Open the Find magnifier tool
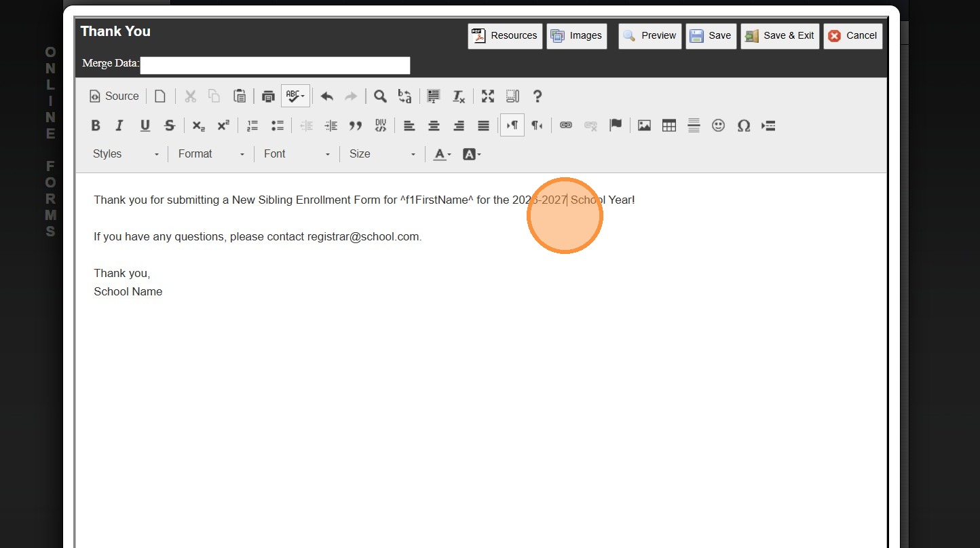Viewport: 980px width, 548px height. [x=380, y=96]
